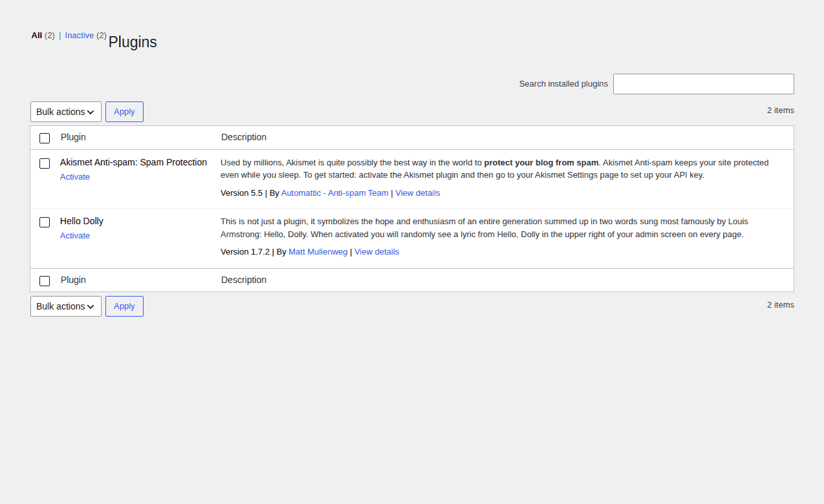Screen dimensions: 824x504
Task: Click the top Apply button
Action: 124,112
